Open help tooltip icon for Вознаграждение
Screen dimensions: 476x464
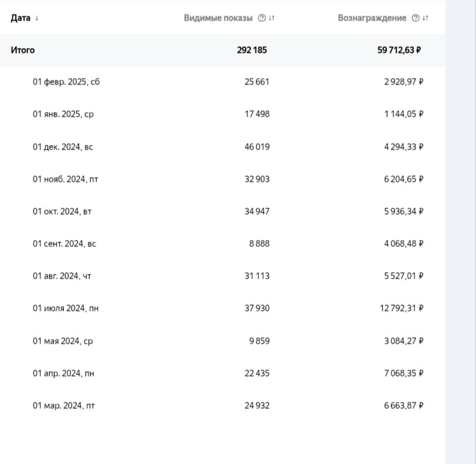click(x=416, y=18)
